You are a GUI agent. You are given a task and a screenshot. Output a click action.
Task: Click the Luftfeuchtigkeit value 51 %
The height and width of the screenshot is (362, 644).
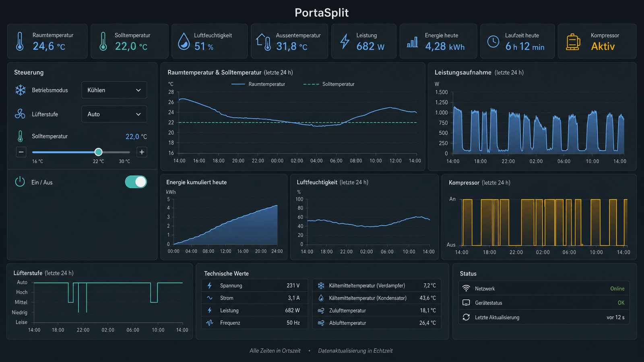point(204,47)
